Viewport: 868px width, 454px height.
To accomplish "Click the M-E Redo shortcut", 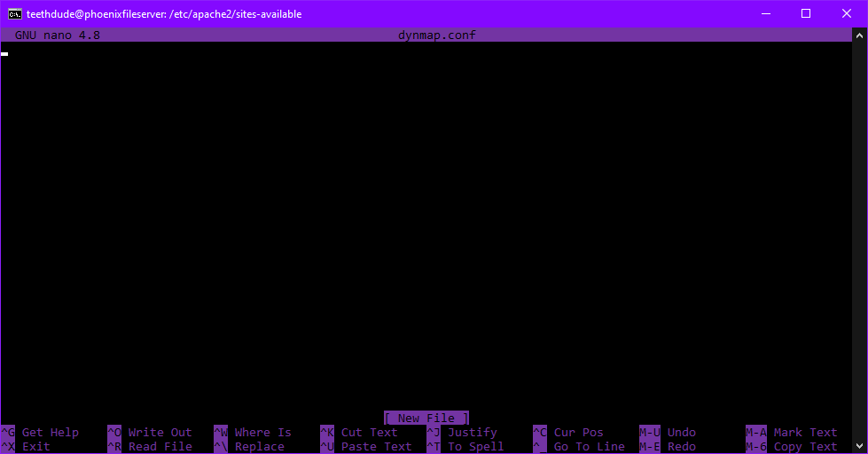I will pos(668,446).
